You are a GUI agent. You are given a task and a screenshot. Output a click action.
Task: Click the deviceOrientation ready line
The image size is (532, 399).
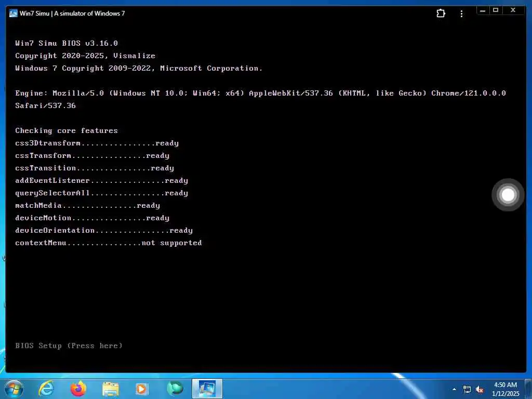coord(104,230)
